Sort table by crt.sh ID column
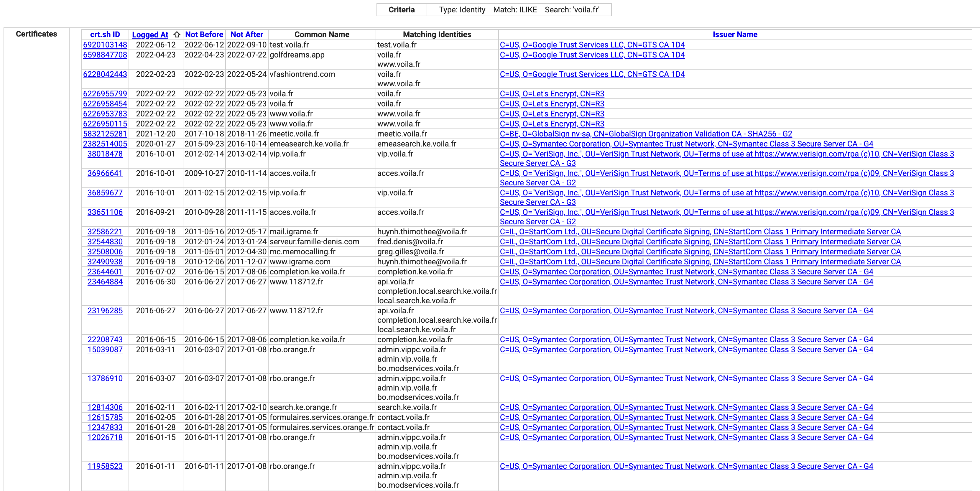The width and height of the screenshot is (980, 491). click(x=105, y=34)
